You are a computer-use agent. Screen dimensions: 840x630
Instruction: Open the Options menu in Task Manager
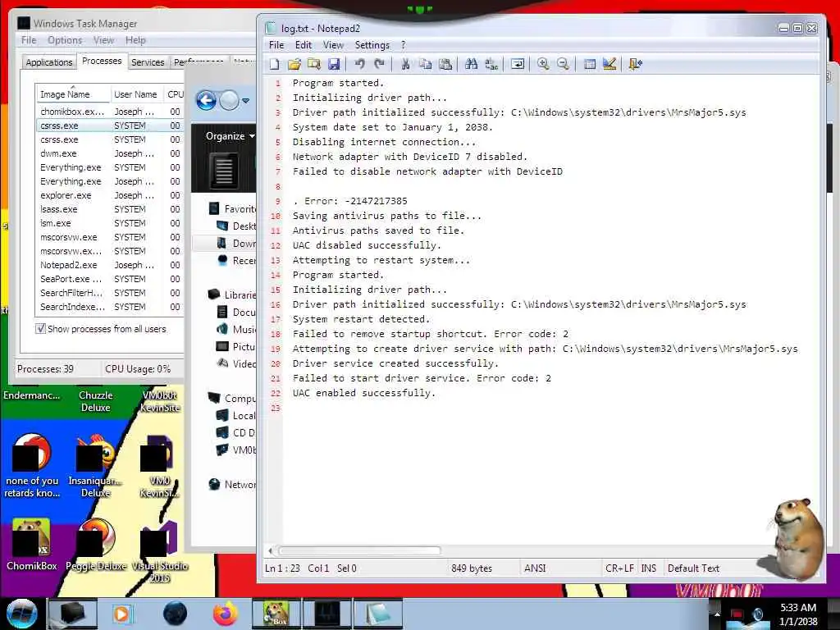pos(65,40)
